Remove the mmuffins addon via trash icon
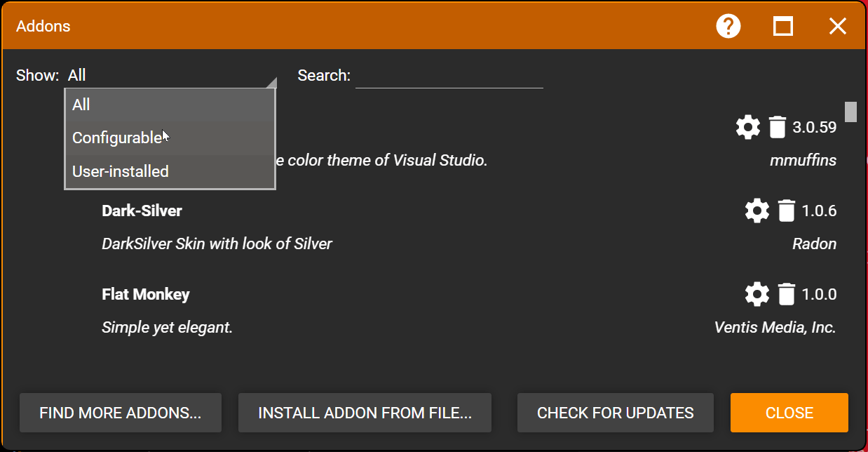Image resolution: width=868 pixels, height=452 pixels. coord(778,127)
